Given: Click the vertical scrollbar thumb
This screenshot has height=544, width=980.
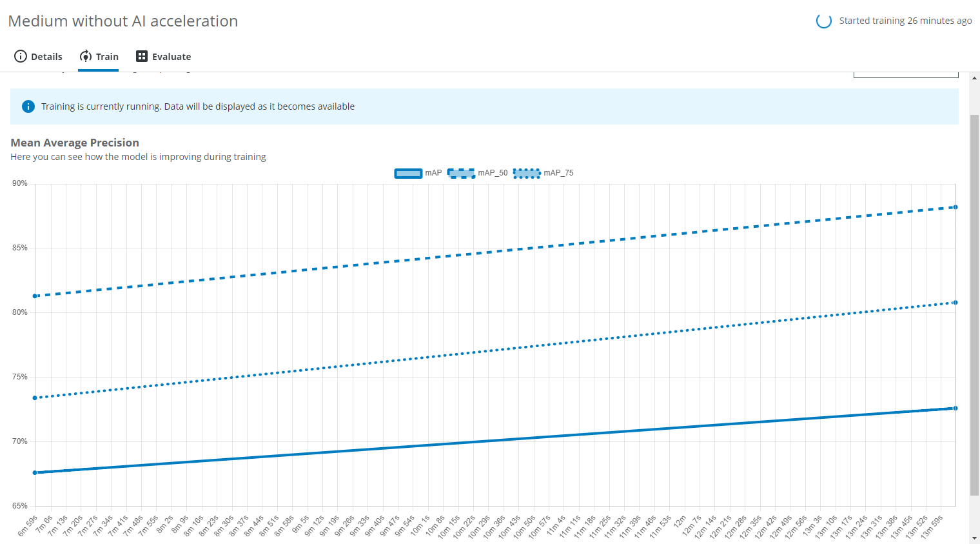Looking at the screenshot, I should (974, 303).
